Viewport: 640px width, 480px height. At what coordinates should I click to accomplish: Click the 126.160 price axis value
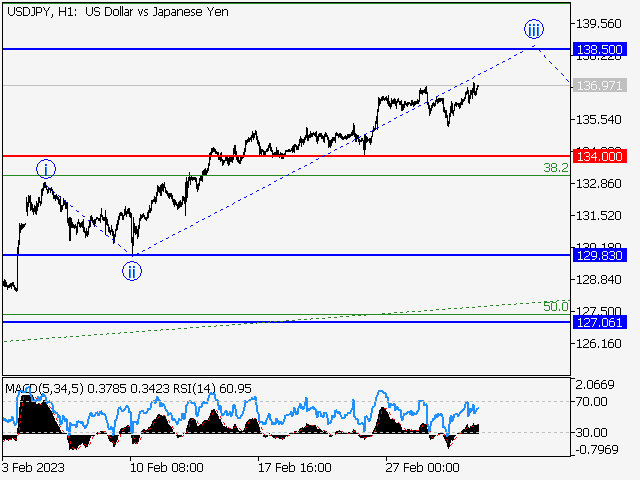598,344
